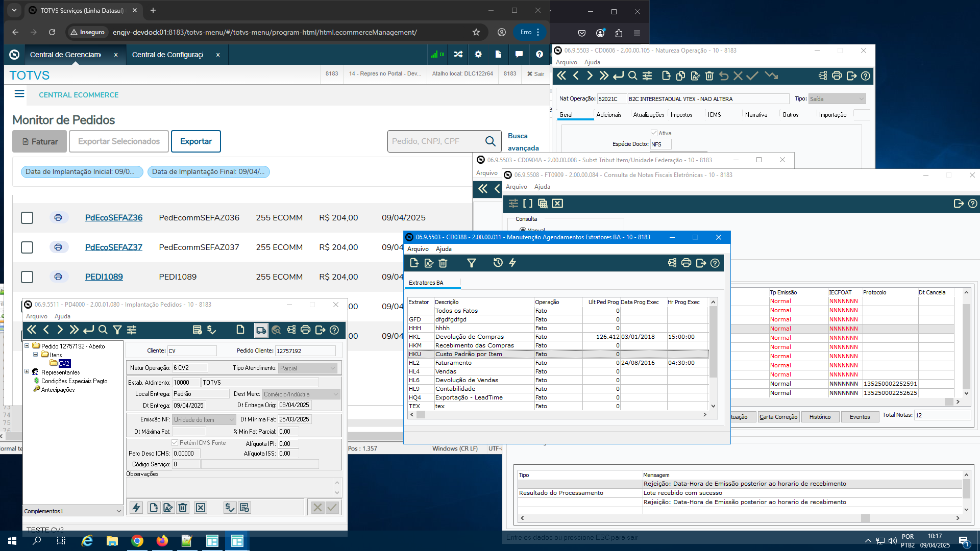Viewport: 980px width, 551px height.
Task: Click the gear settings icon in TOTVS web header
Action: 478,55
